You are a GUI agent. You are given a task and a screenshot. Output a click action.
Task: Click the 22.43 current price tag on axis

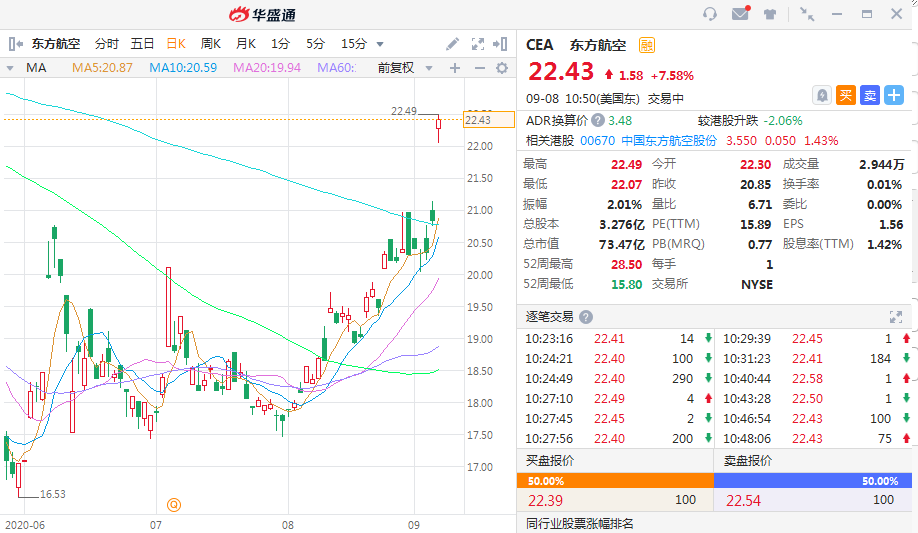click(x=488, y=120)
